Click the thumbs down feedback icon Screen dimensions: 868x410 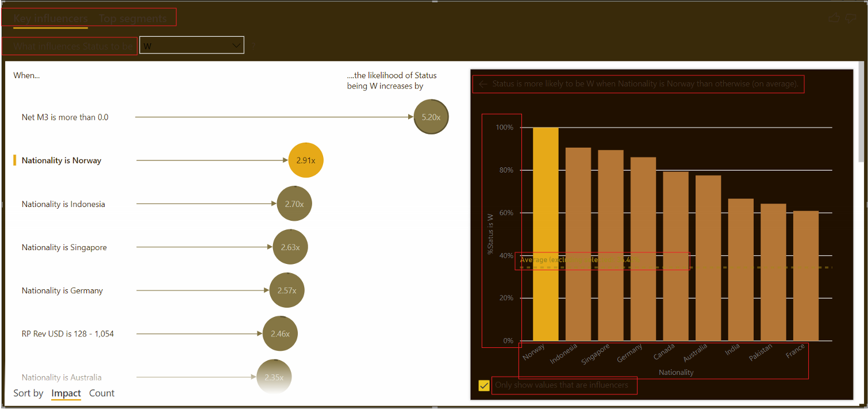[x=851, y=18]
